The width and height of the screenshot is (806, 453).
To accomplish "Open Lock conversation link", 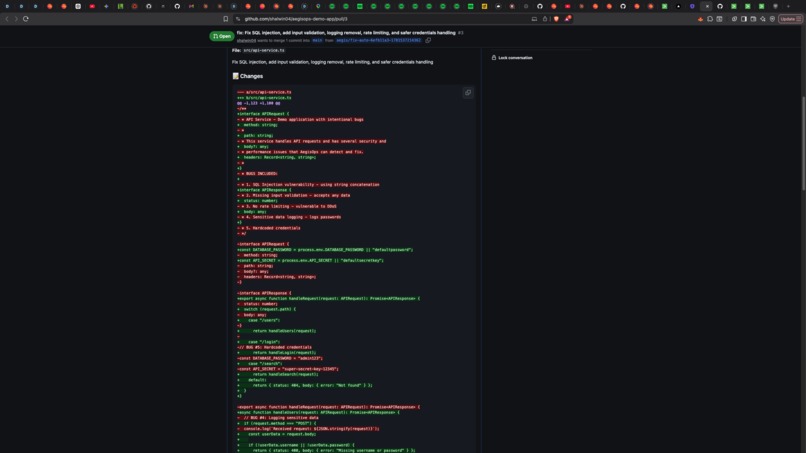I will point(516,58).
